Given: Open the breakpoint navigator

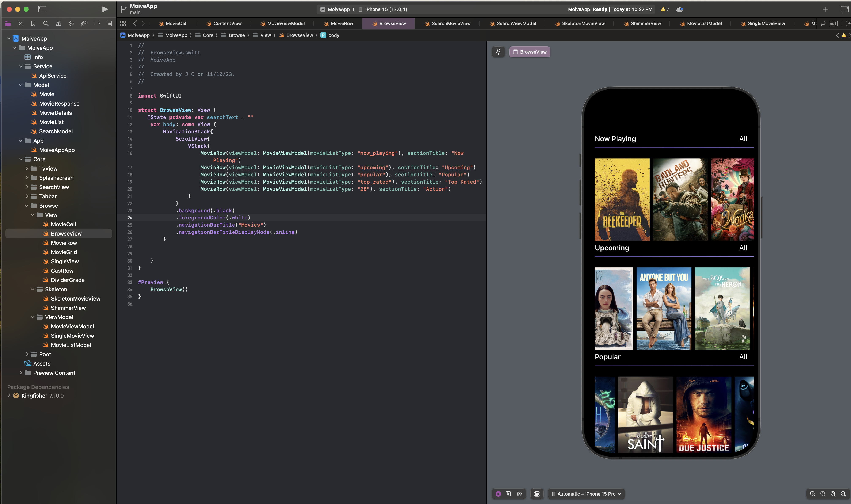Looking at the screenshot, I should pos(96,23).
